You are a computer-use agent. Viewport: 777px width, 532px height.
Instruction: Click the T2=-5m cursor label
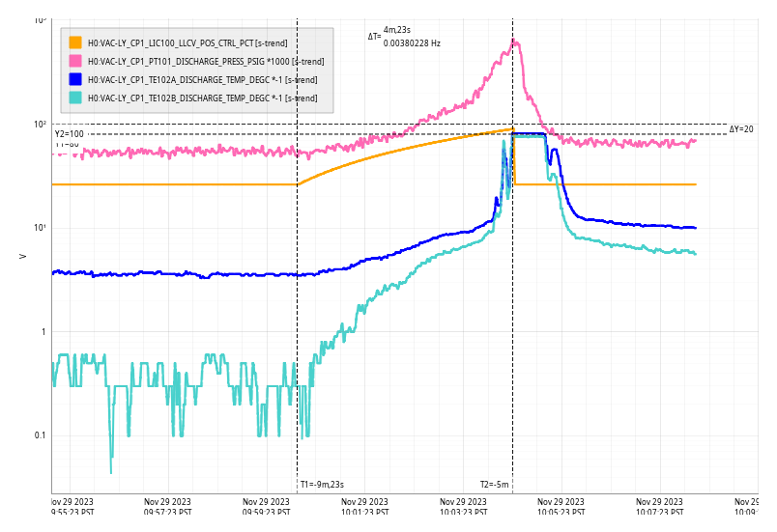(x=495, y=485)
